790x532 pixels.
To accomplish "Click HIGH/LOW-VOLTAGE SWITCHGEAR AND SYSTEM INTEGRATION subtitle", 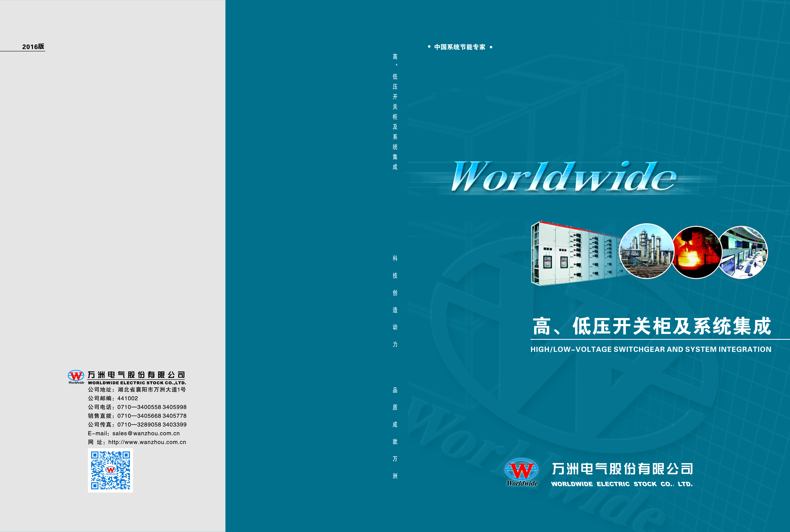I will [650, 350].
